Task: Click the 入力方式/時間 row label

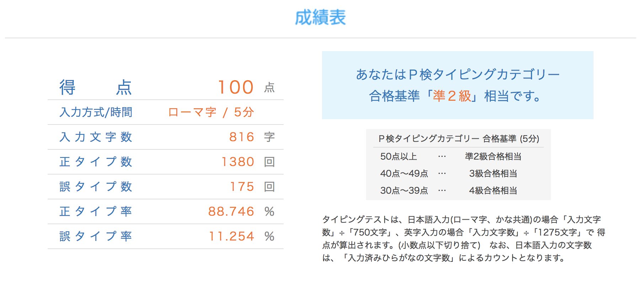Action: 96,112
